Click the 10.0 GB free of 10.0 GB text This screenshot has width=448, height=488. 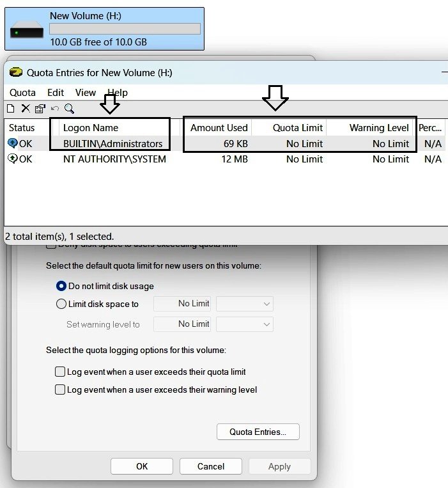point(98,42)
